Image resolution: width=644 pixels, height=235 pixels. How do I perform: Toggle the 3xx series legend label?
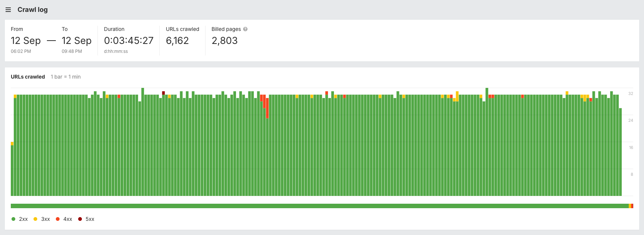coord(45,219)
